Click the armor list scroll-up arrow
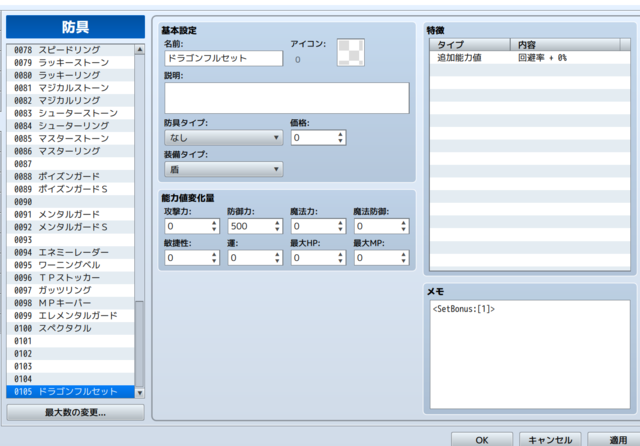640x446 pixels. (x=140, y=49)
